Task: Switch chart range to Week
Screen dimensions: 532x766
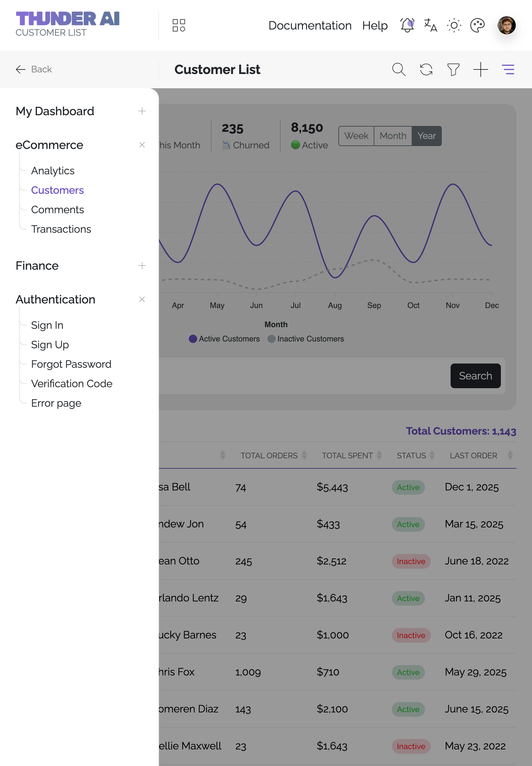Action: click(x=356, y=136)
